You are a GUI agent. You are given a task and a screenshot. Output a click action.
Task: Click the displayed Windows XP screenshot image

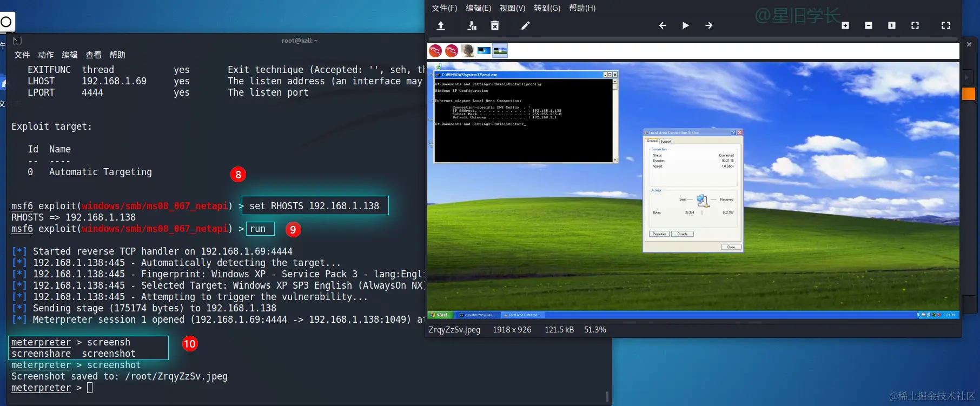pos(693,190)
